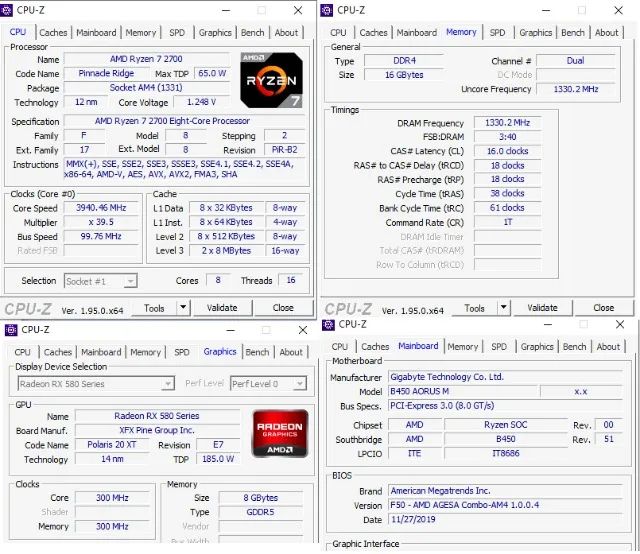Open Graphics tab in Memory tab window
Image resolution: width=640 pixels, height=554 pixels.
click(x=536, y=33)
